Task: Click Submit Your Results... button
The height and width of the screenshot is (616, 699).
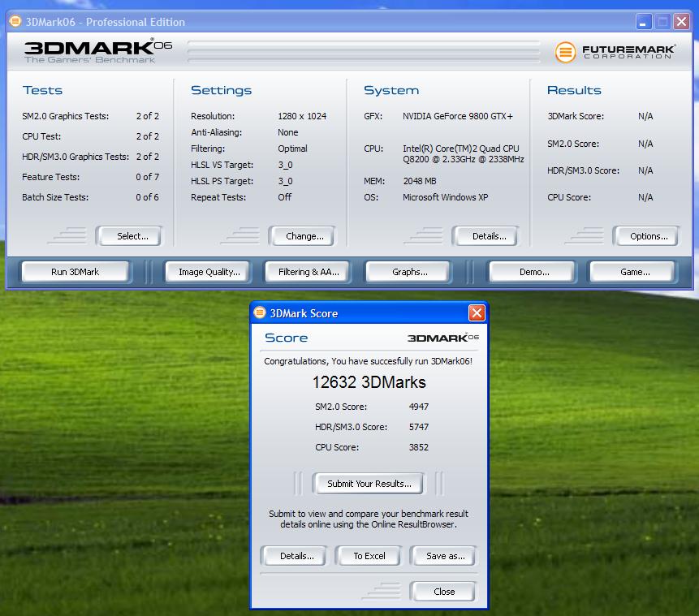Action: pyautogui.click(x=369, y=484)
